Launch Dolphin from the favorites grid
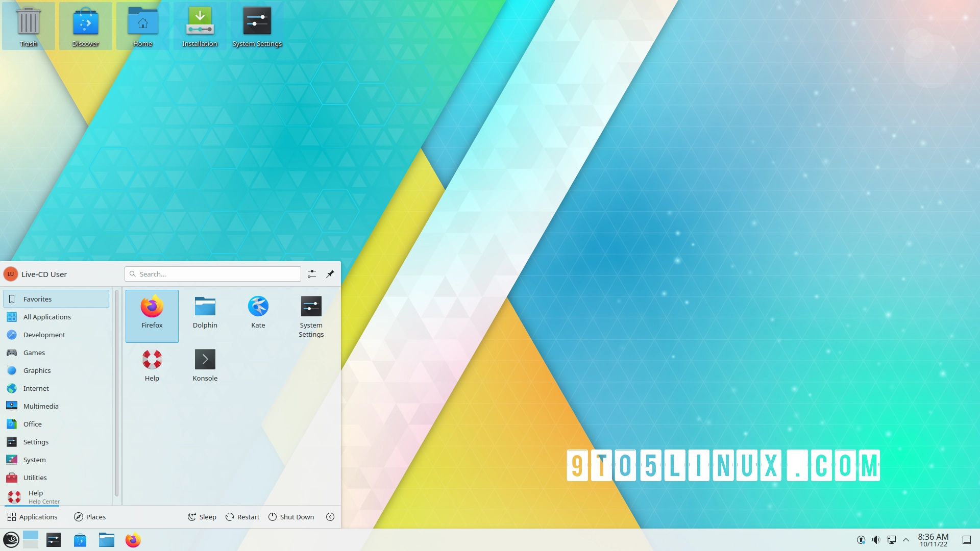The width and height of the screenshot is (980, 551). [205, 311]
